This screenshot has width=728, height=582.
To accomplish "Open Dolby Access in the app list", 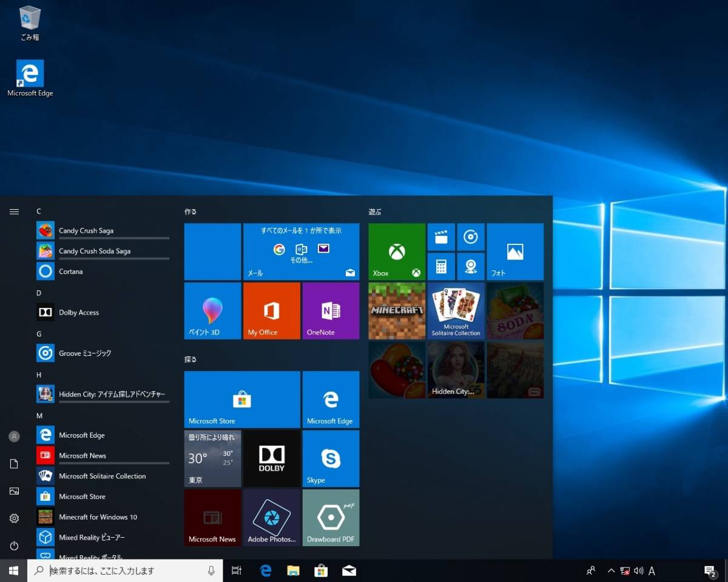I will pyautogui.click(x=103, y=313).
